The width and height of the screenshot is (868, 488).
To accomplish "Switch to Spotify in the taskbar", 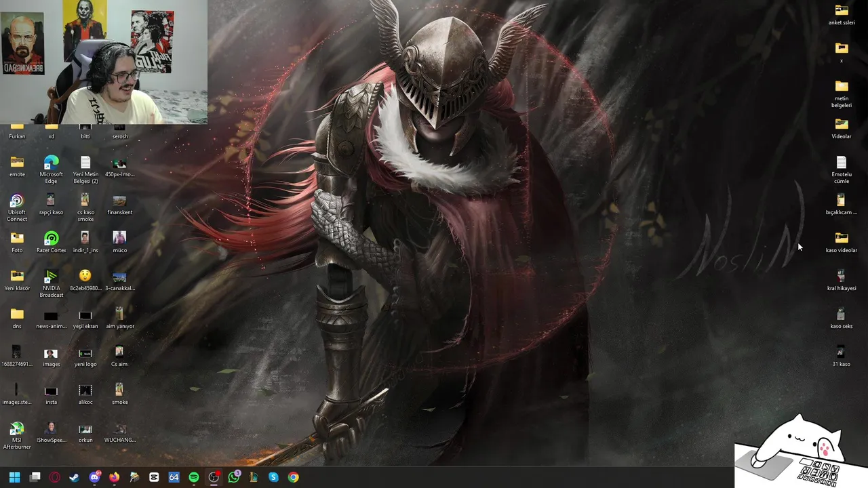I will (x=194, y=477).
